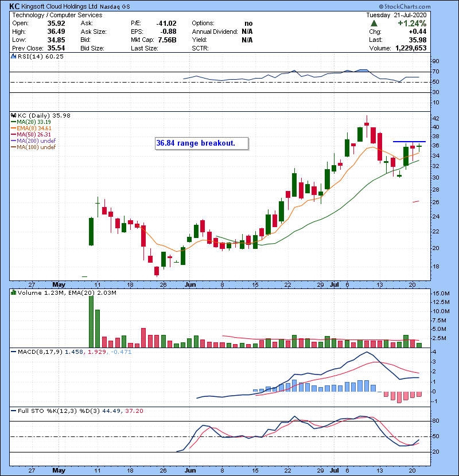Click the 'Jul' label on the price chart axis
459x476 pixels.
[x=334, y=285]
